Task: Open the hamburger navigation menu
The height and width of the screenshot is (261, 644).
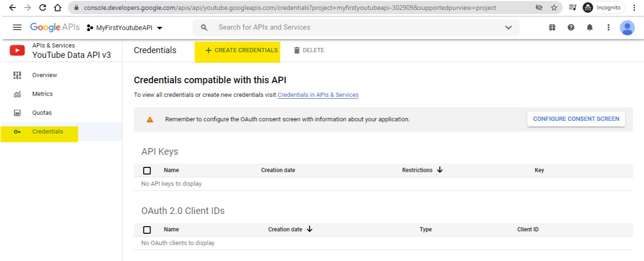Action: (17, 27)
